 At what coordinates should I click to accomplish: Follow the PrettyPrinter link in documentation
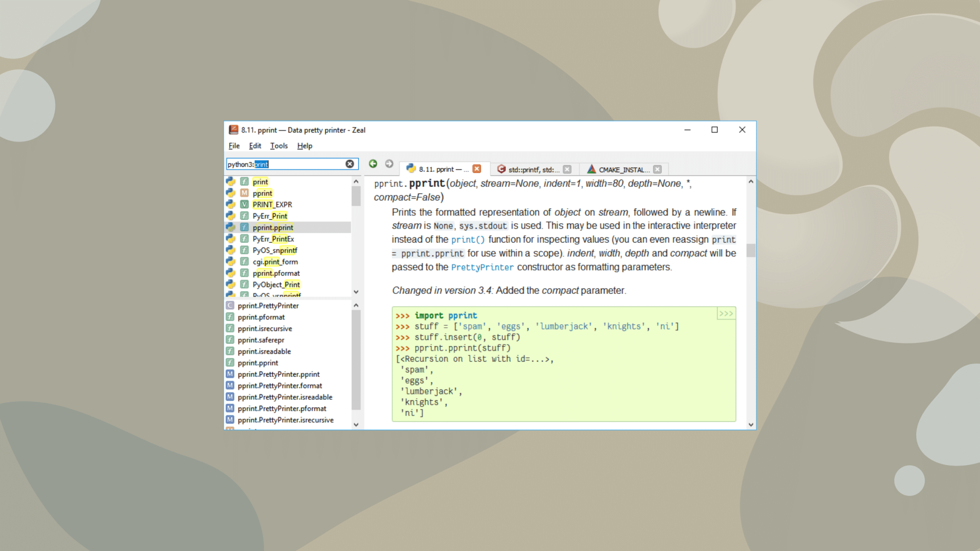[x=482, y=267]
